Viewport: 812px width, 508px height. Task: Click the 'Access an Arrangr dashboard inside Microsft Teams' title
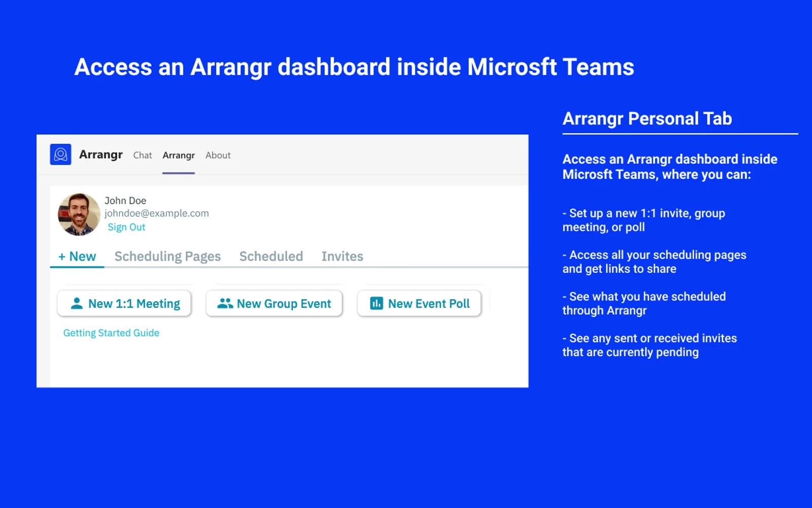pos(354,67)
